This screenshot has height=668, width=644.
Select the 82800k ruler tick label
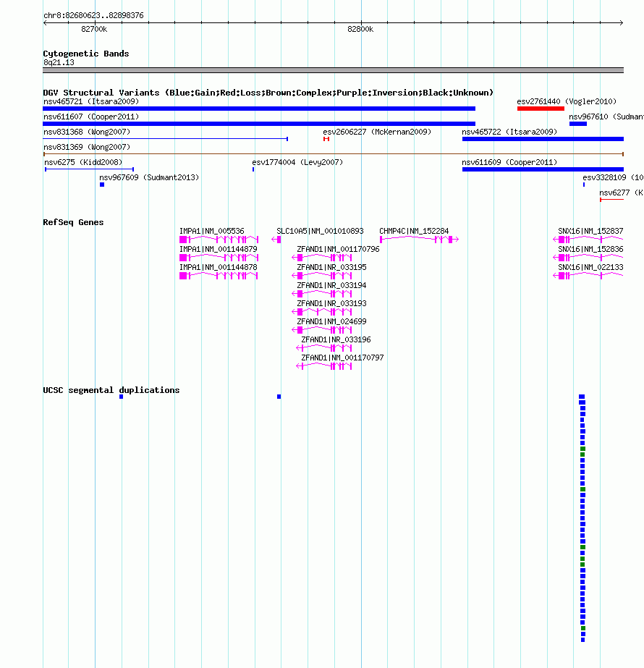point(360,29)
